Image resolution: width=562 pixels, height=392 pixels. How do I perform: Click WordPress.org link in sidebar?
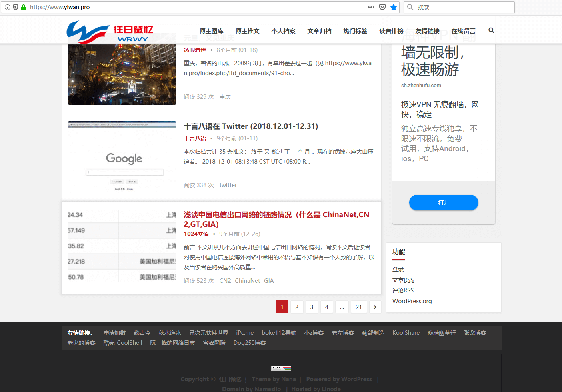pyautogui.click(x=412, y=301)
